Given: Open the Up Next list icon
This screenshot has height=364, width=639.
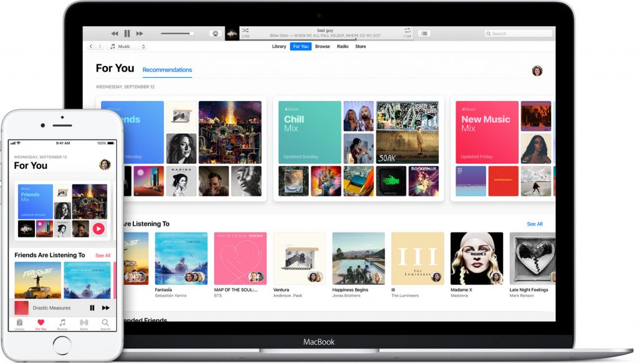Looking at the screenshot, I should click(424, 34).
